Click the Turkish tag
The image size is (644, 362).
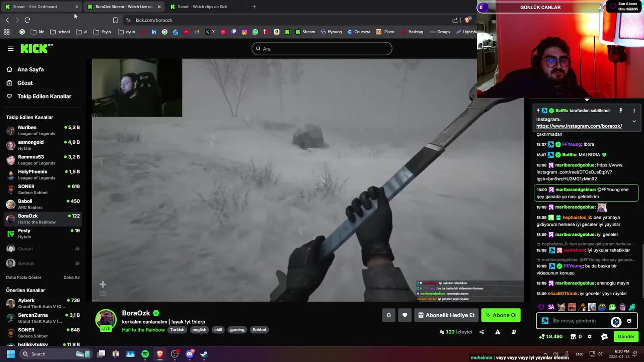[x=177, y=330]
